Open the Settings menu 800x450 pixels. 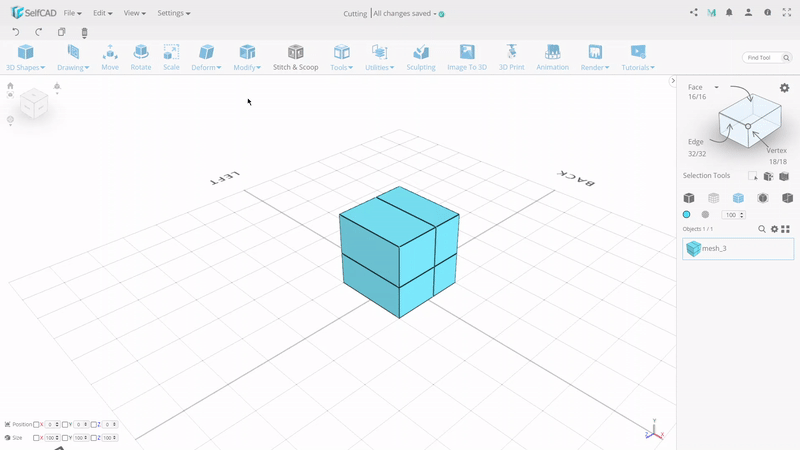click(173, 13)
